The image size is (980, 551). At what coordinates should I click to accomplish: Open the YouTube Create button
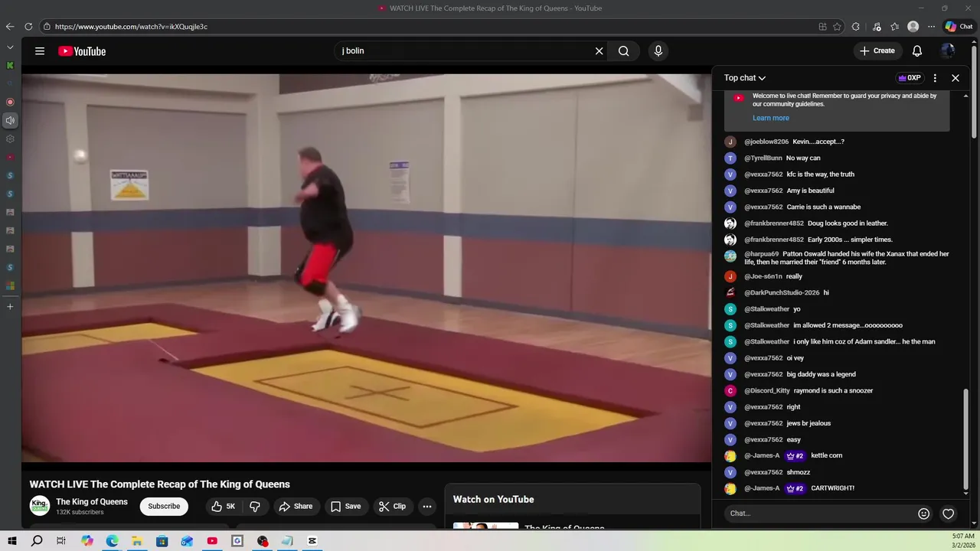(x=877, y=51)
